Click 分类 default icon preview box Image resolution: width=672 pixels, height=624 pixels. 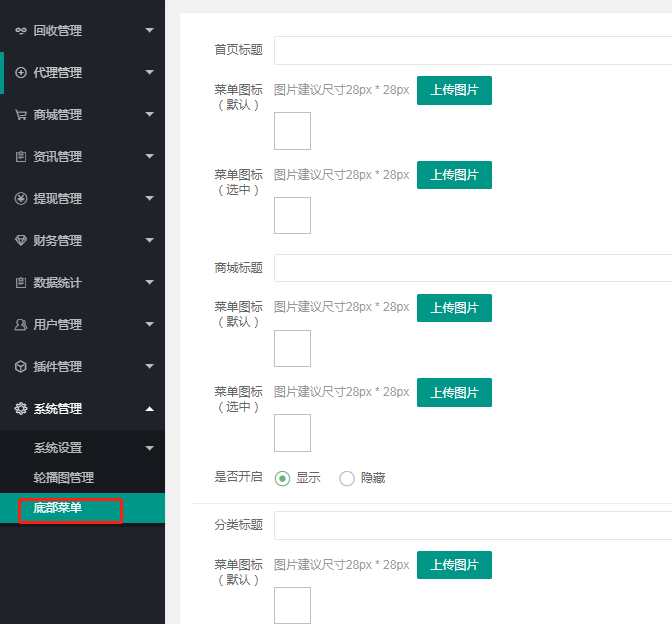(x=292, y=606)
